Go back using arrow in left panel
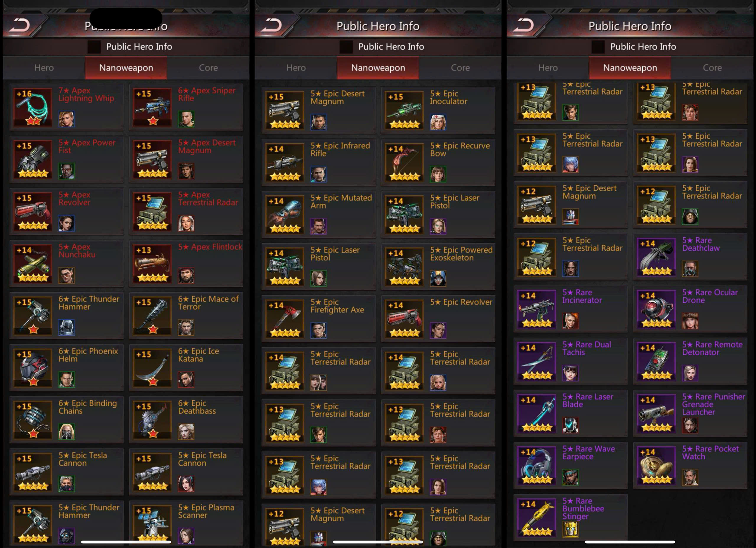756x548 pixels. pyautogui.click(x=20, y=25)
